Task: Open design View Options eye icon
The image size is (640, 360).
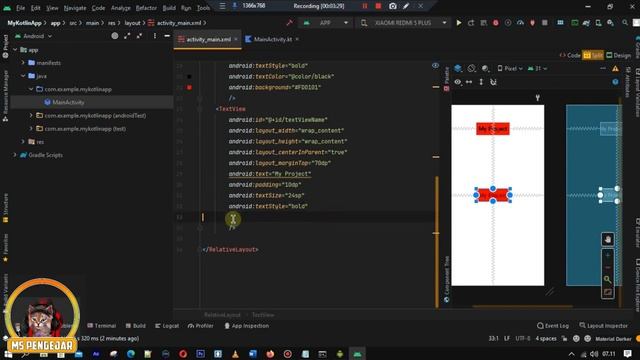Action: click(458, 82)
